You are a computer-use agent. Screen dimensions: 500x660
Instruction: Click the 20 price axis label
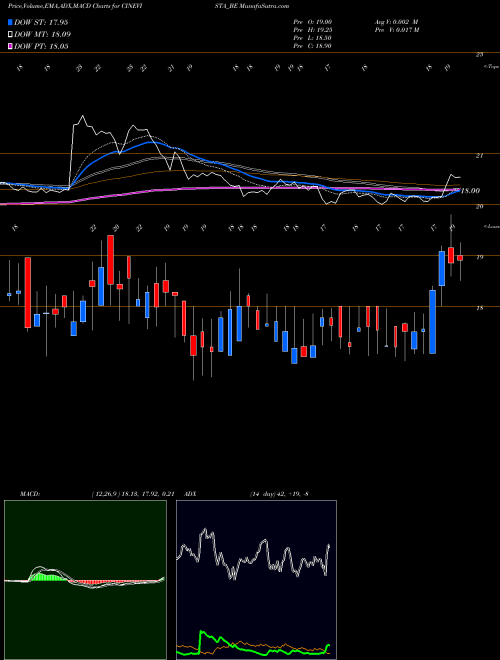pos(479,206)
